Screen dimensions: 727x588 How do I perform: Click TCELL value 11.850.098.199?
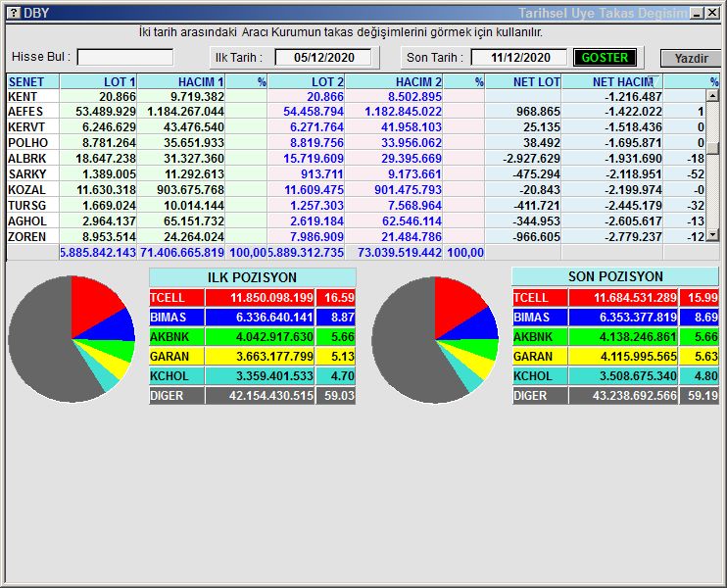point(271,298)
